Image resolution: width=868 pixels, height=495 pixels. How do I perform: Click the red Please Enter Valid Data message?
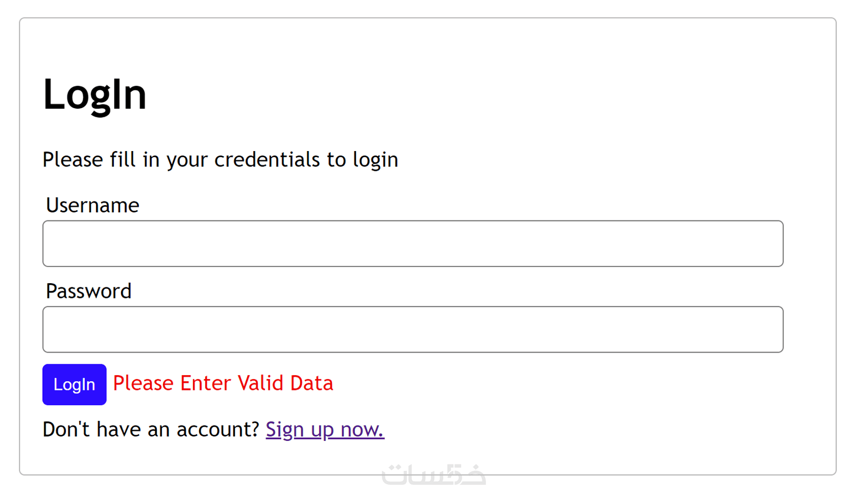[223, 383]
